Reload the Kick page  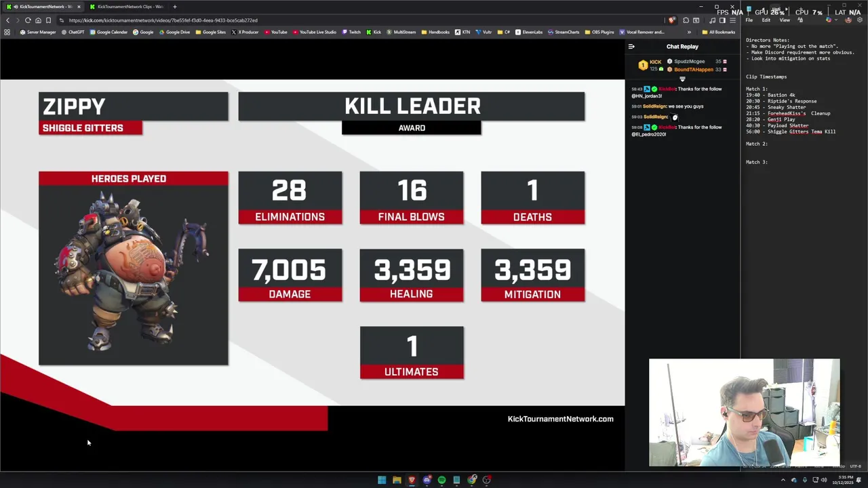point(28,20)
